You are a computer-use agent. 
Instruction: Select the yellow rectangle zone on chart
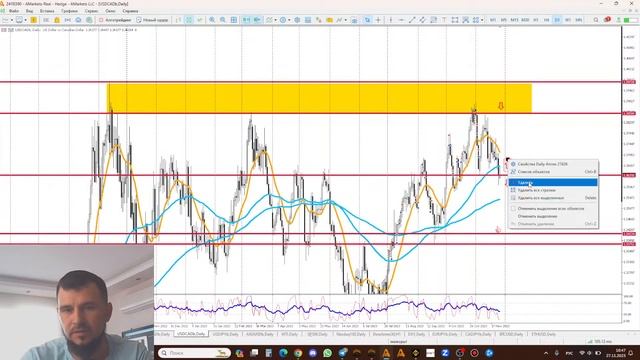pyautogui.click(x=319, y=98)
